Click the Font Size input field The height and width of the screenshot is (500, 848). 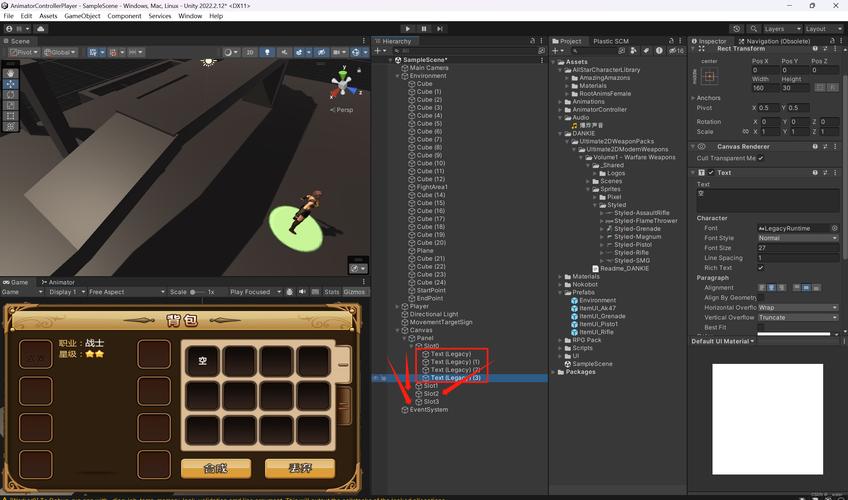click(x=797, y=248)
